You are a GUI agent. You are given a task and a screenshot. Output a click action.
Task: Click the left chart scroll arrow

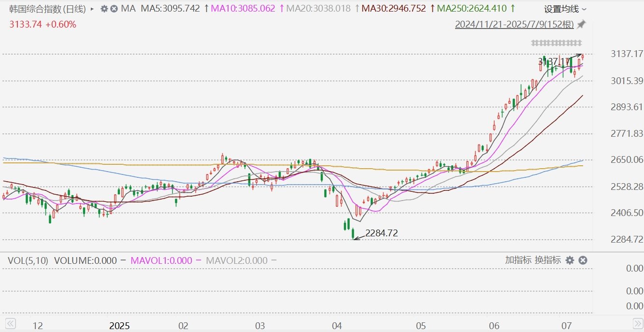pyautogui.click(x=10, y=322)
